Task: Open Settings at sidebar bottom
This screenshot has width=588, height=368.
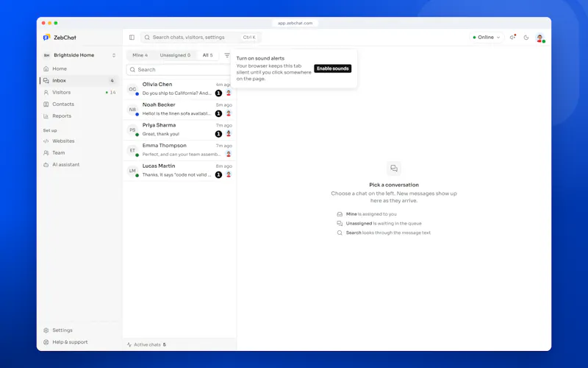Action: 79,330
